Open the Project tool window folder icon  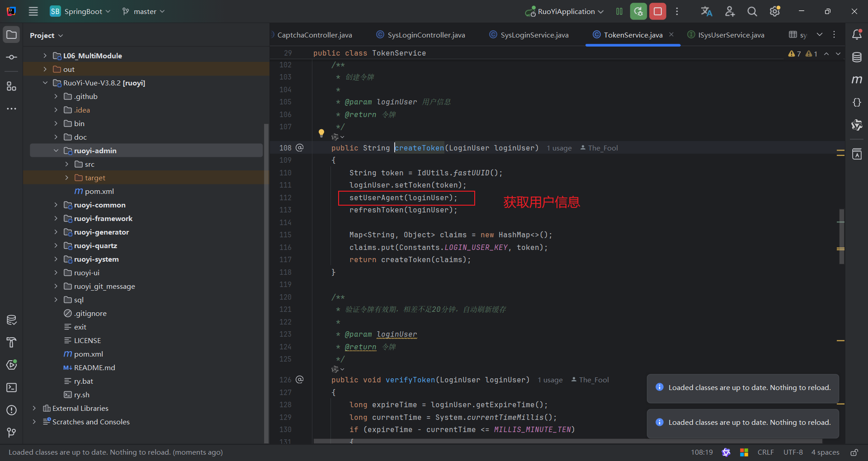point(12,35)
